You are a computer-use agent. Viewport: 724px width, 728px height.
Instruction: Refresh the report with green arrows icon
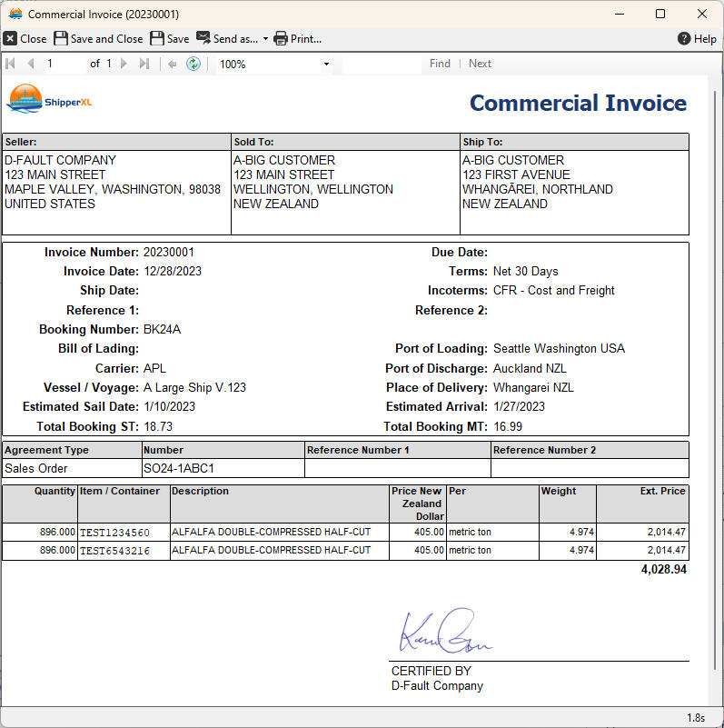[x=193, y=64]
